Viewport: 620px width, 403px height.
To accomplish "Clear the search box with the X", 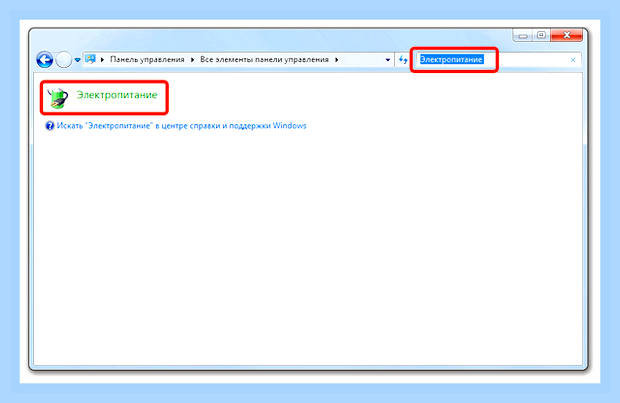I will (573, 60).
